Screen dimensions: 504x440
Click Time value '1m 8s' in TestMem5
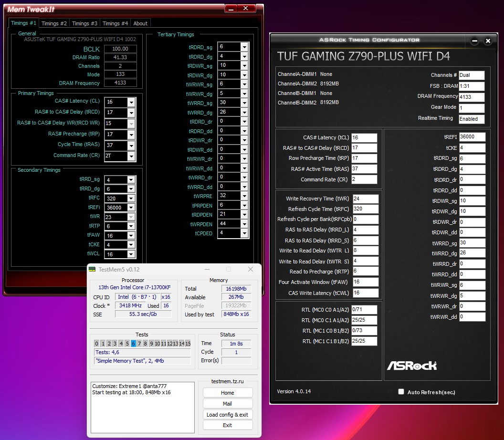[x=236, y=344]
